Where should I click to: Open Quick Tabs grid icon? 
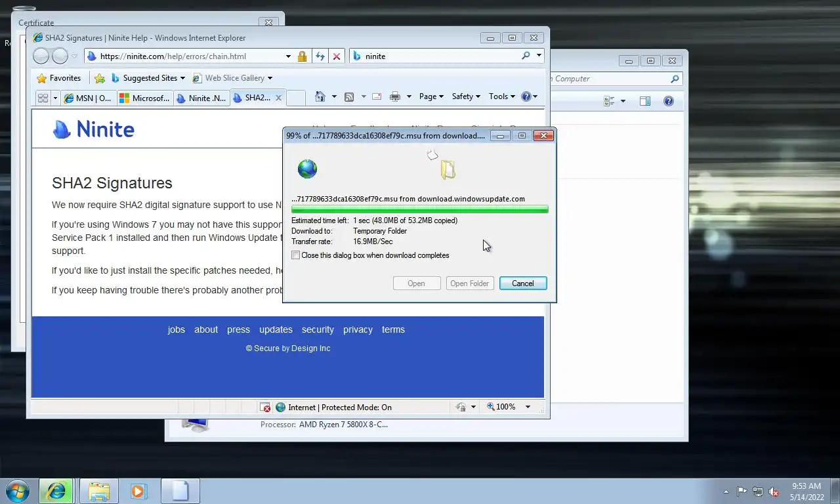(x=43, y=98)
